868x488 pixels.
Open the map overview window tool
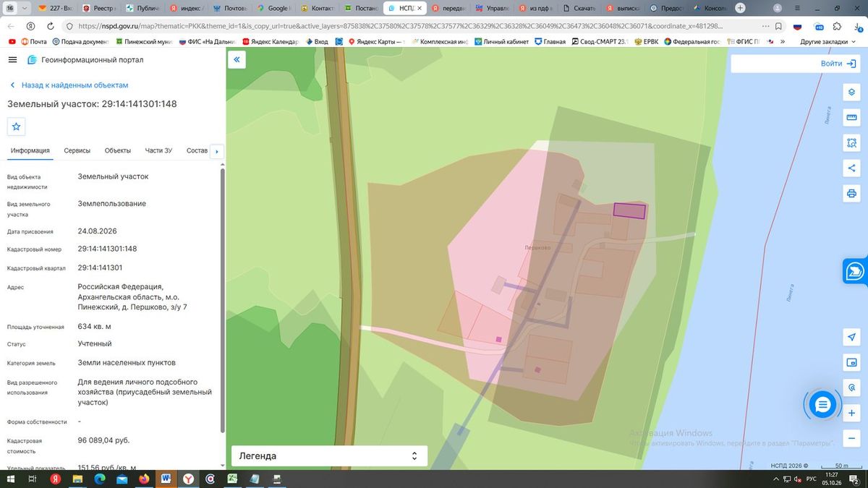[x=851, y=363]
